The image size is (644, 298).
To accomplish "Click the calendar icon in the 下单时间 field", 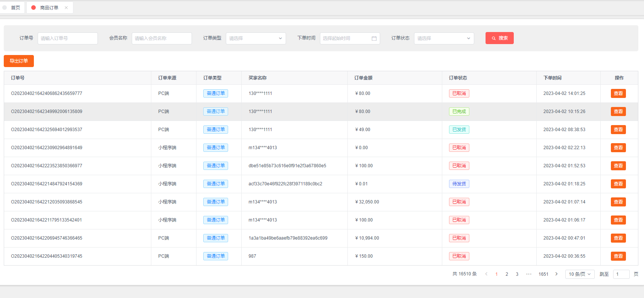I will (x=374, y=38).
